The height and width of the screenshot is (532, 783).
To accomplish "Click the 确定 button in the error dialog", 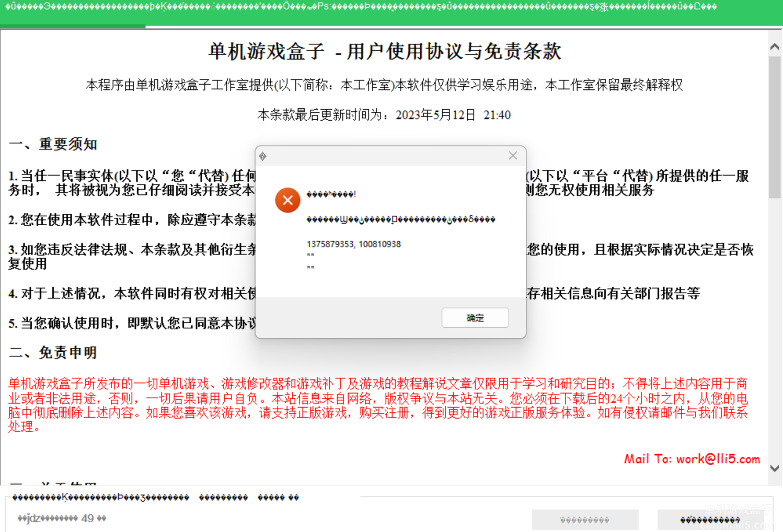I will (x=475, y=318).
